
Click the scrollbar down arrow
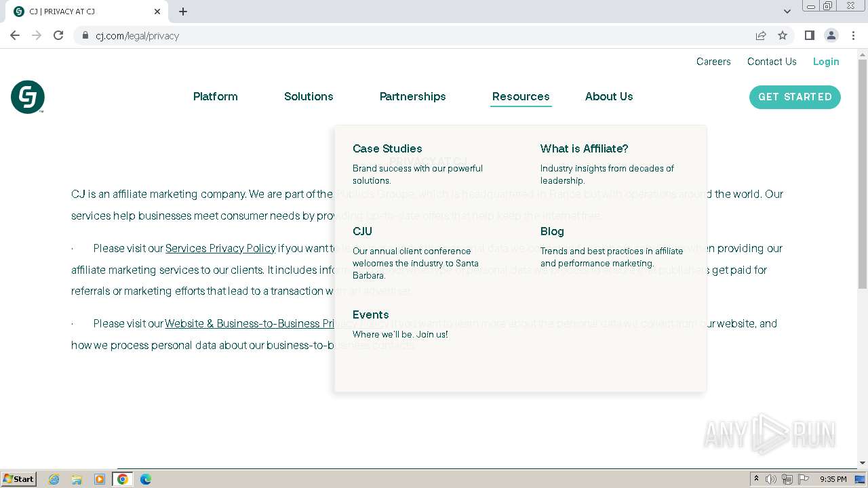[863, 463]
